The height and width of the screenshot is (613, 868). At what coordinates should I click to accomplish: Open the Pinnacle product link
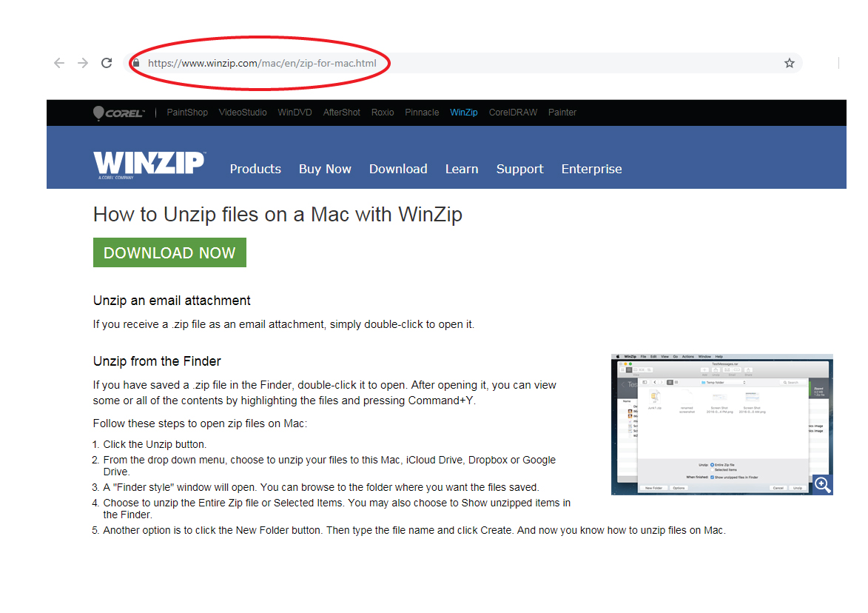422,113
